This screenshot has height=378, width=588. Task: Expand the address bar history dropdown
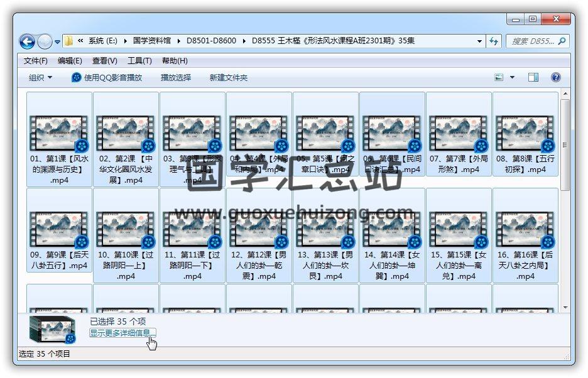pyautogui.click(x=480, y=41)
